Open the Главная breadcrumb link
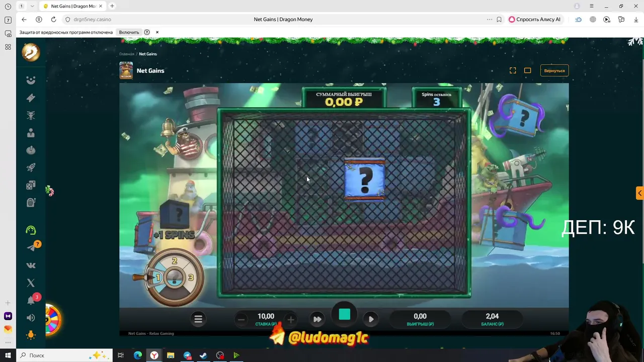The image size is (644, 362). click(127, 54)
